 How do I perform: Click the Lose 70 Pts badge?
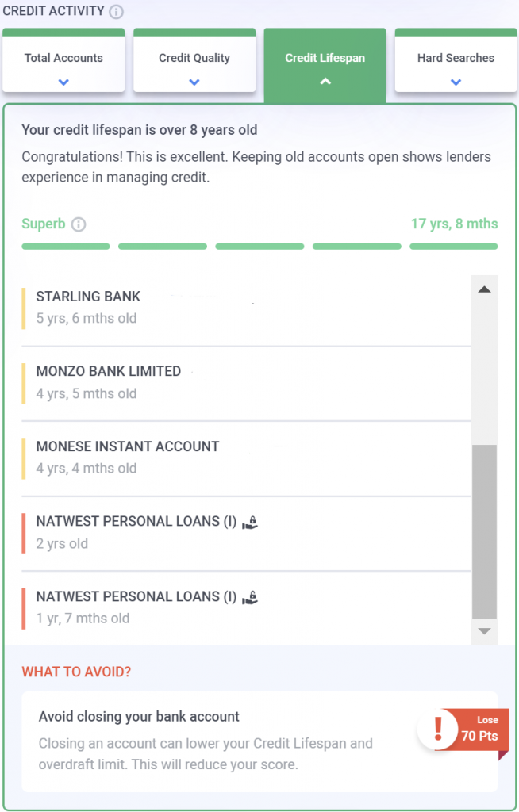coord(480,730)
